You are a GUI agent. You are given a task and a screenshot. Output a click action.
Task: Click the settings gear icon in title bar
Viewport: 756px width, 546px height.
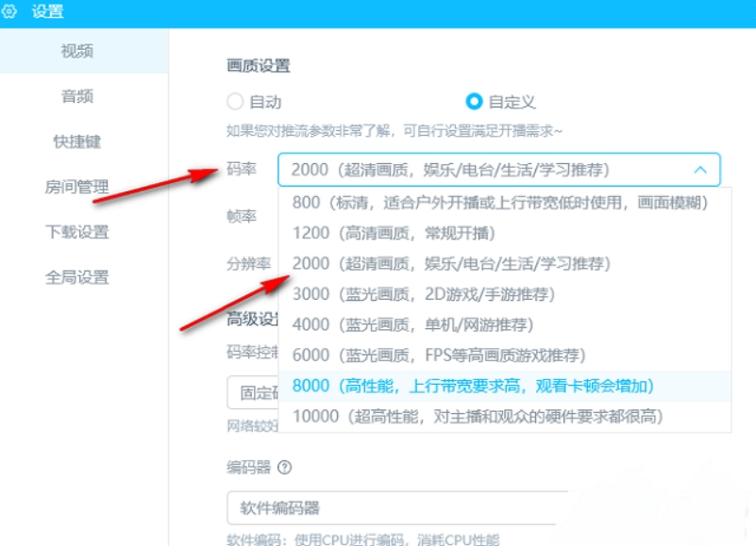pyautogui.click(x=11, y=12)
